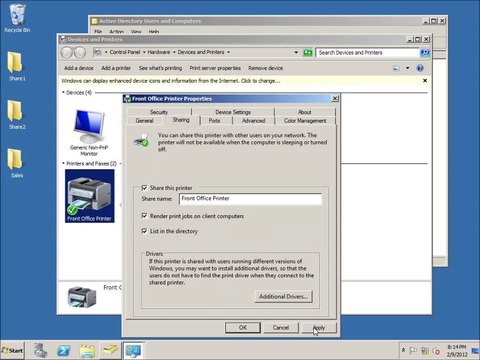Switch to the Security tab

click(x=159, y=112)
